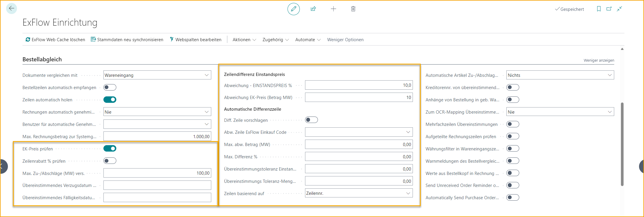Screen dimensions: 644x217
Task: Click the bookmark icon
Action: coord(599,9)
